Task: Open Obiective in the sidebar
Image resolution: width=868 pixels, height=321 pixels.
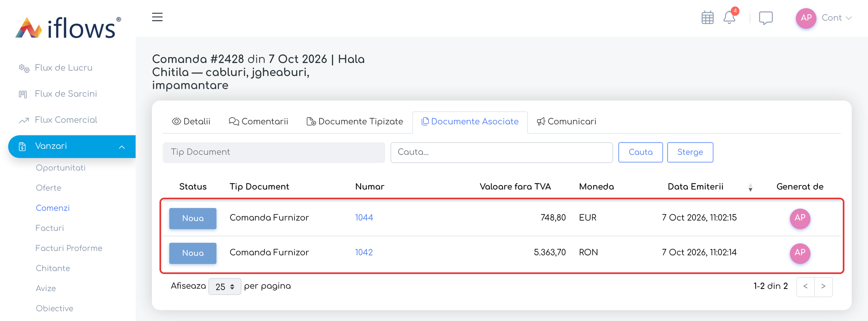Action: coord(54,309)
